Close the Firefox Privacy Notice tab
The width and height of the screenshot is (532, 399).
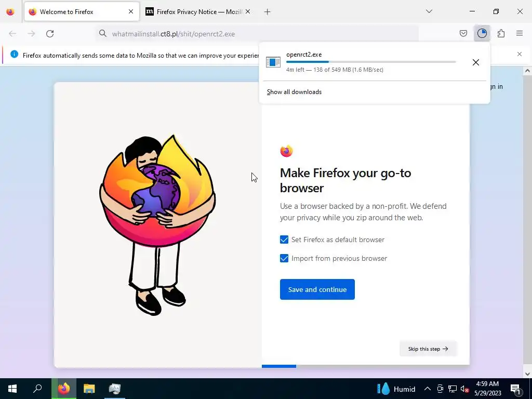[x=248, y=12]
